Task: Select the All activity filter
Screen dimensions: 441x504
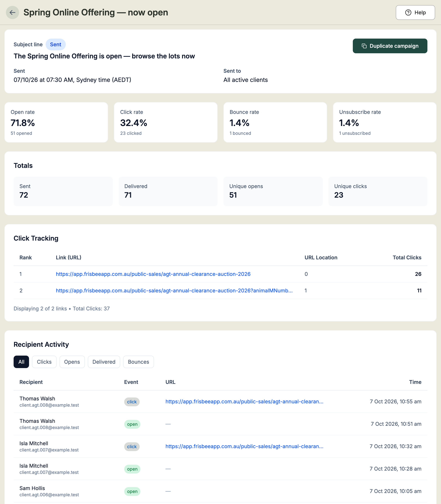Action: (21, 362)
